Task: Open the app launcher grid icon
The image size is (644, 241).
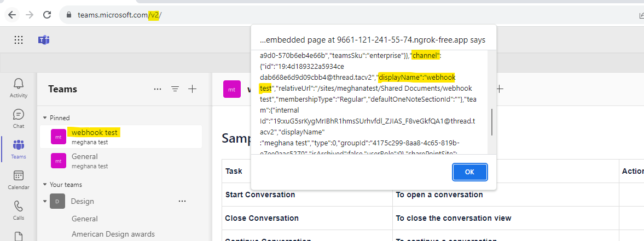Action: 19,40
